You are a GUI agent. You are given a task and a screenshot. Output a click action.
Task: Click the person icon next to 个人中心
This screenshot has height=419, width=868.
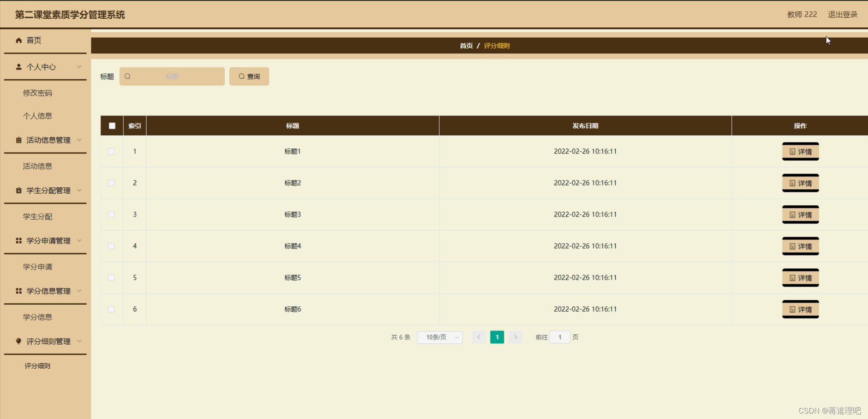coord(18,67)
